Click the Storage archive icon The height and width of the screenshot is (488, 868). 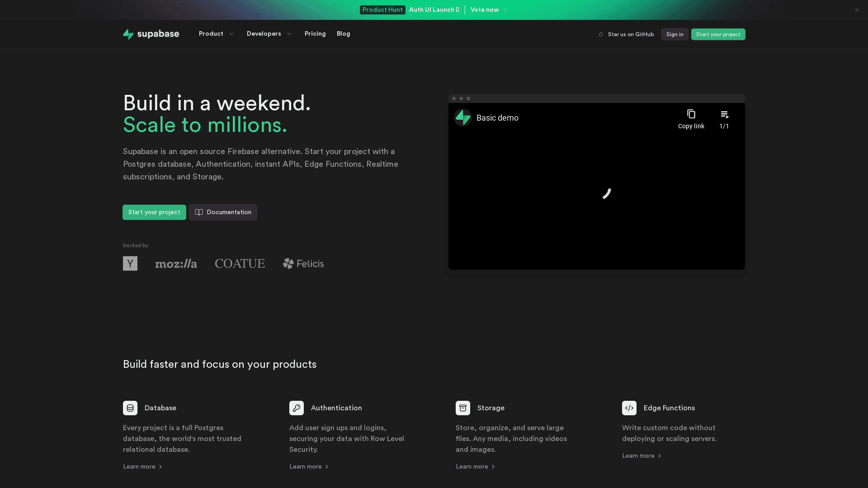click(463, 408)
